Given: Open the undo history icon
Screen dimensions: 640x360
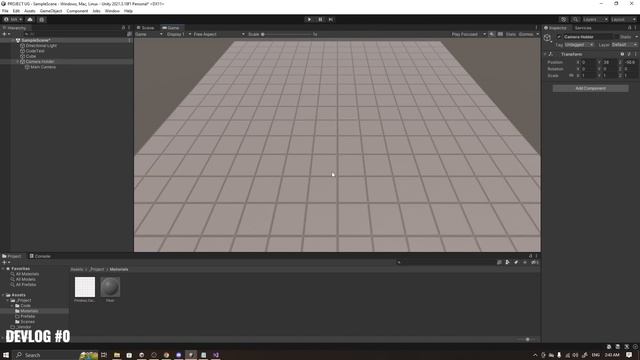Looking at the screenshot, I should coord(564,19).
